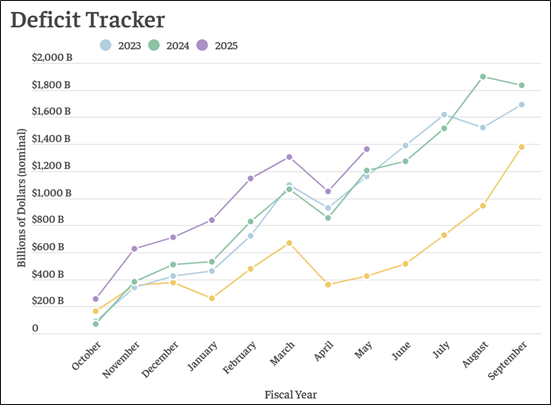Select the yellow September data point

click(521, 147)
